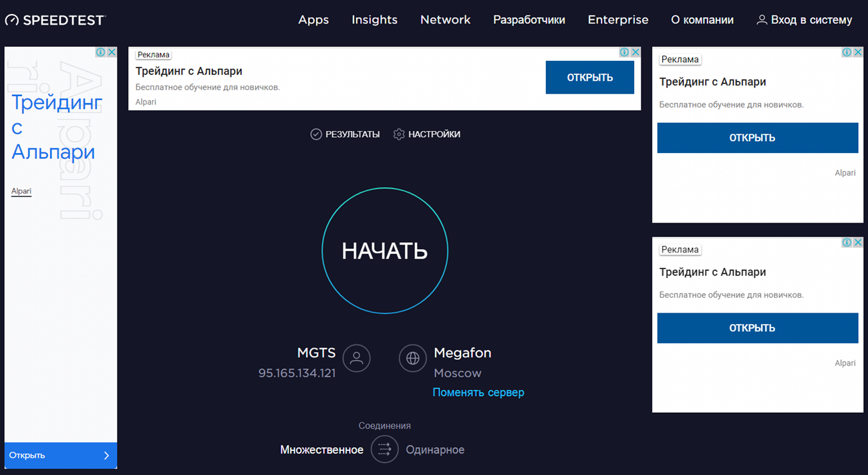
Task: Start the speed test with НАЧАТЬ
Action: point(385,251)
